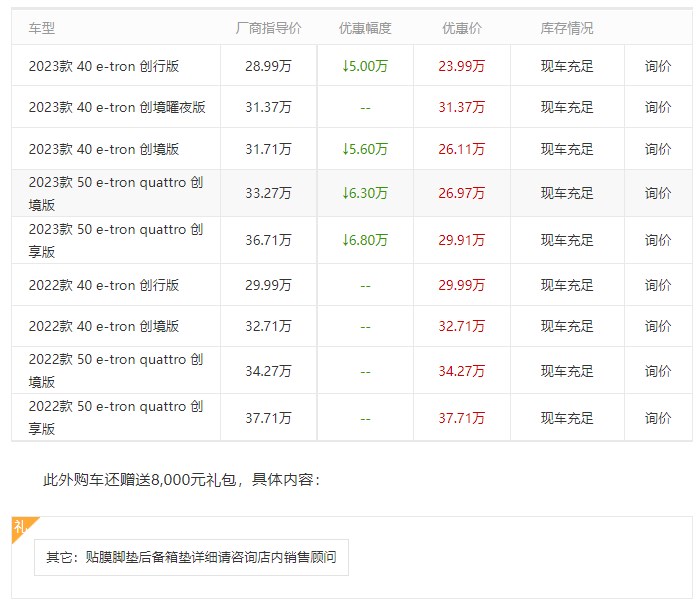Click the ↓6.80万 discount value
This screenshot has height=608, width=700.
(365, 240)
